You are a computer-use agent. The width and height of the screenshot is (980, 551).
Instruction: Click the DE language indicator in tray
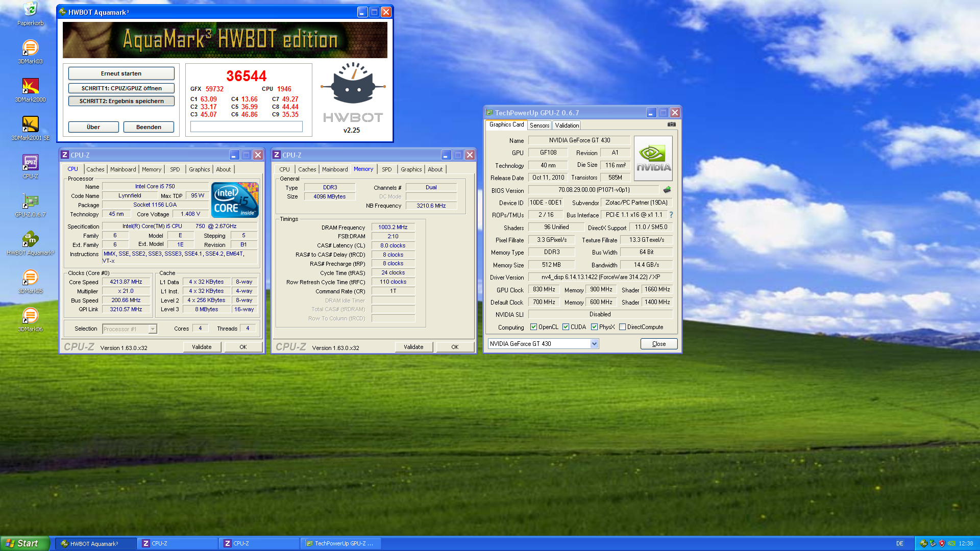(x=900, y=543)
